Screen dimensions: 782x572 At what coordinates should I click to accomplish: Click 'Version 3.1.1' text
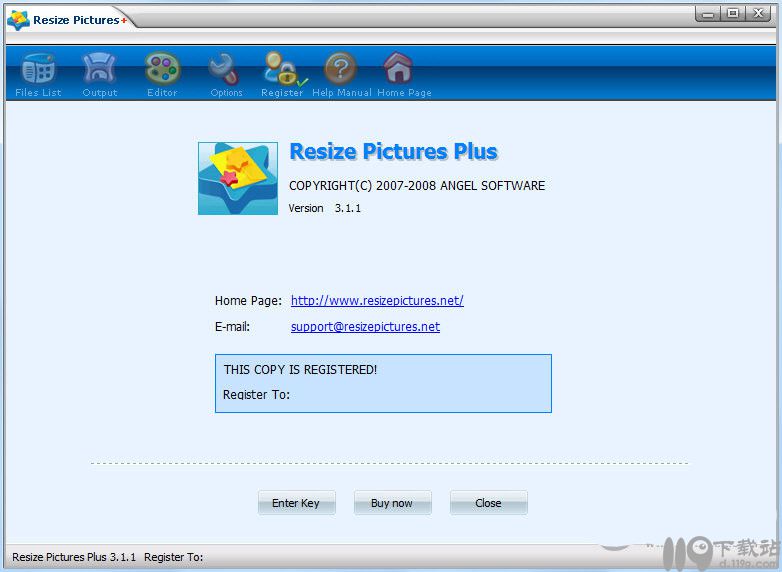325,208
